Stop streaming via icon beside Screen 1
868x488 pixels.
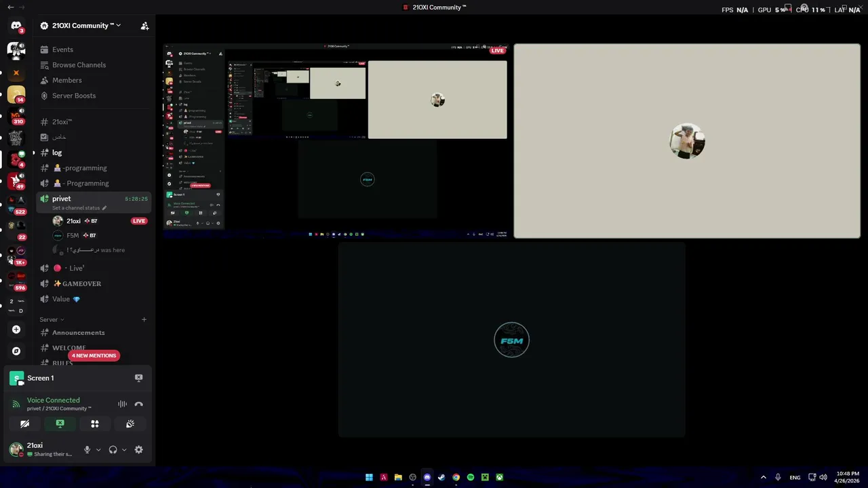(x=139, y=378)
